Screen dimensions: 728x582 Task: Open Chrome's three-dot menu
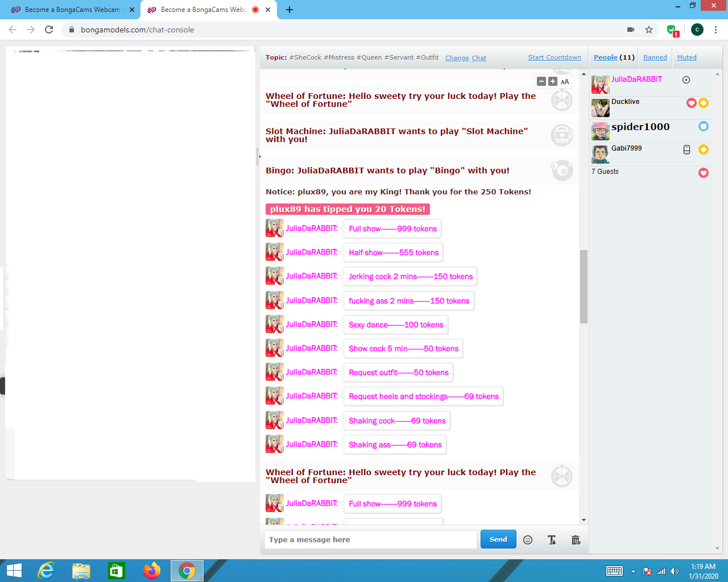click(715, 30)
